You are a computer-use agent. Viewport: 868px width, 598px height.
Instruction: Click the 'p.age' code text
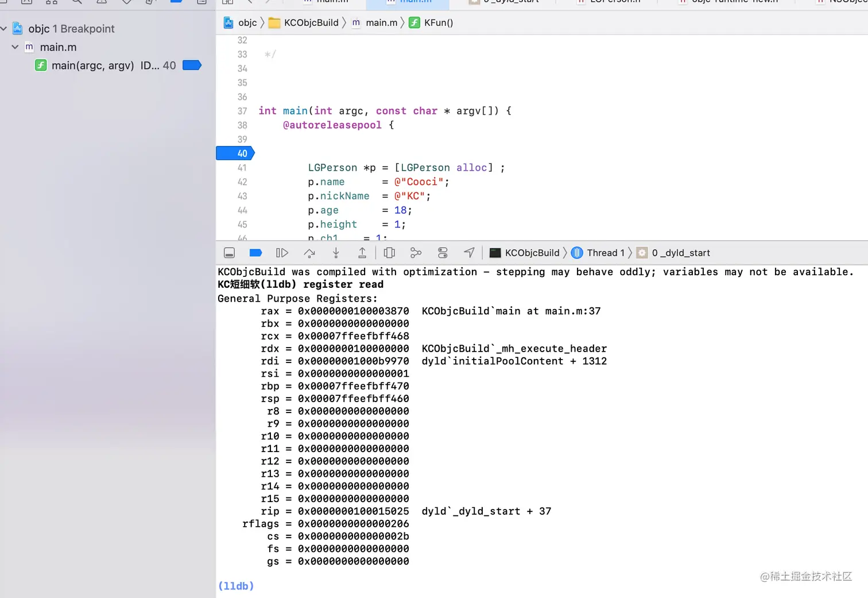[323, 210]
